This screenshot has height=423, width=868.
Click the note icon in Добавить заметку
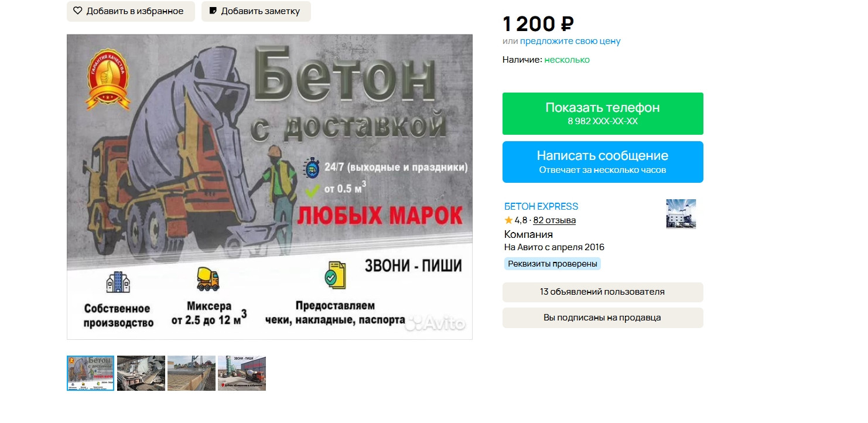coord(213,11)
